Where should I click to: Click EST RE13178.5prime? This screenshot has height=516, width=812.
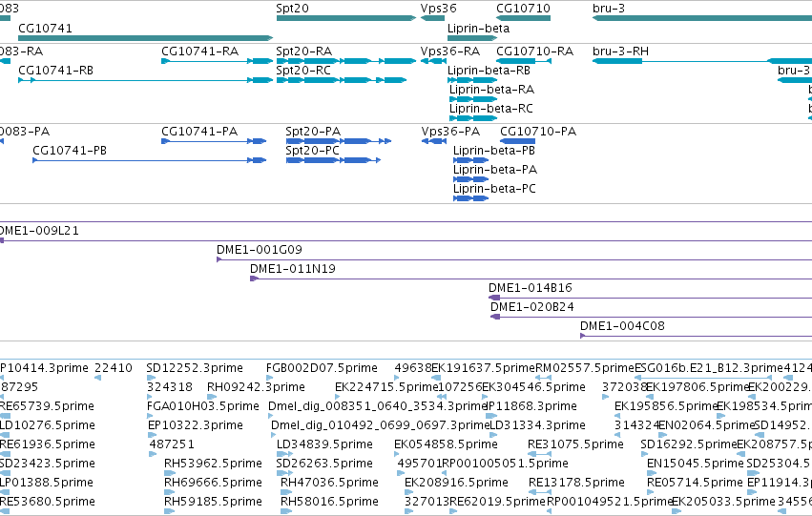pyautogui.click(x=540, y=492)
